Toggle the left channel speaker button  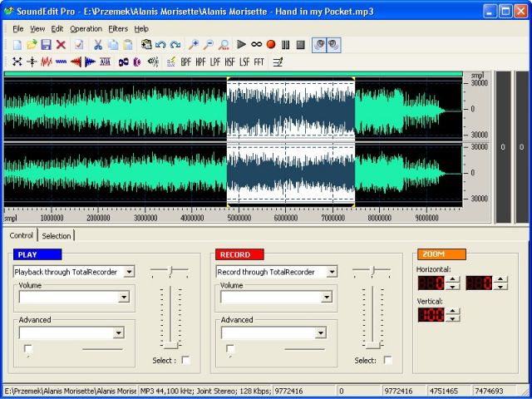tap(319, 45)
